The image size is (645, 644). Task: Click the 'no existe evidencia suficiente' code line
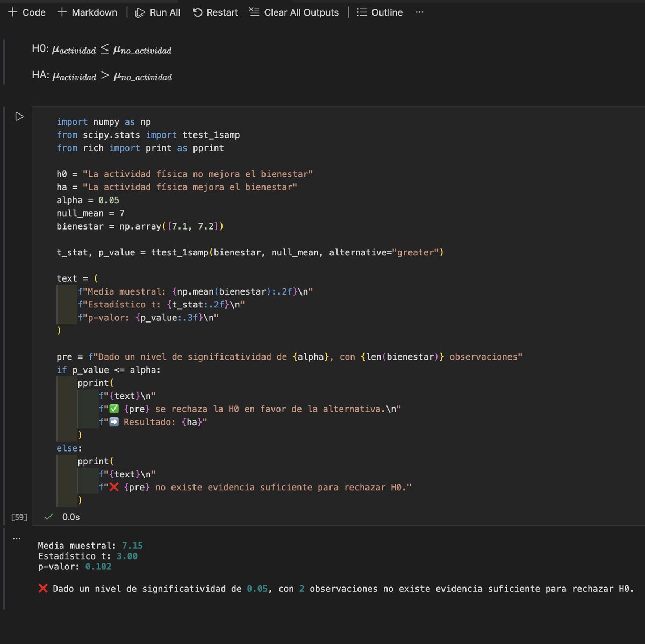255,487
